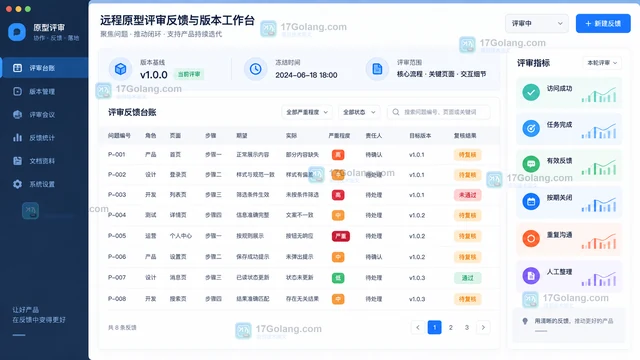
Task: Click the red 高 badge on P-003
Action: tap(338, 195)
